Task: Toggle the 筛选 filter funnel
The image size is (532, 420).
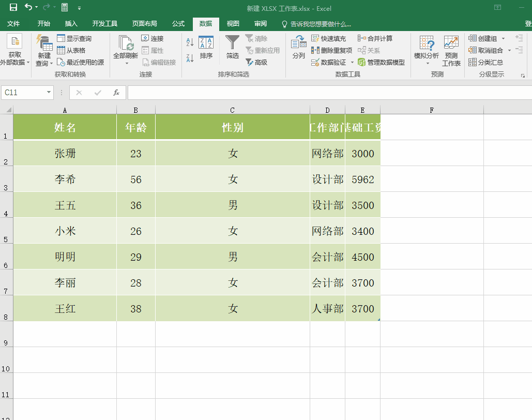Action: 233,47
